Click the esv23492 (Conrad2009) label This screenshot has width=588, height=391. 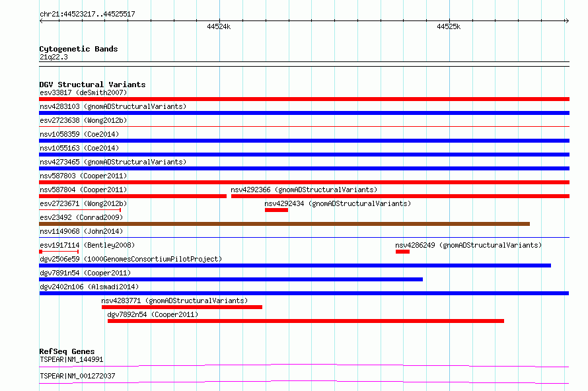(81, 217)
